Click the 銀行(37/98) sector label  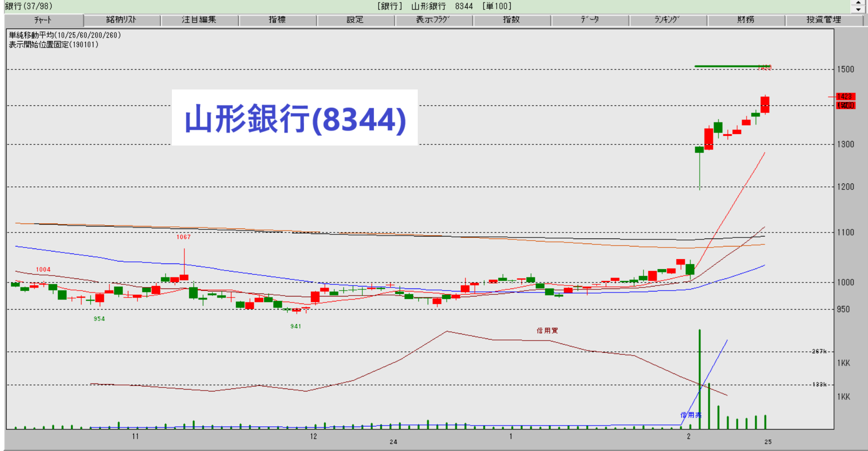[29, 6]
